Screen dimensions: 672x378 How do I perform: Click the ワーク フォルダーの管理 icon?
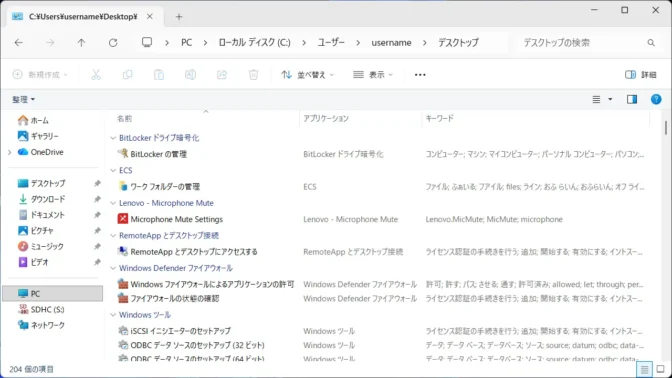[x=123, y=186]
